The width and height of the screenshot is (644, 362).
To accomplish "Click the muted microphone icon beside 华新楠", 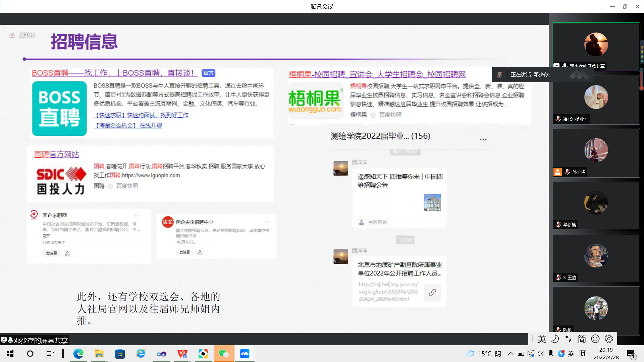I will coord(558,225).
